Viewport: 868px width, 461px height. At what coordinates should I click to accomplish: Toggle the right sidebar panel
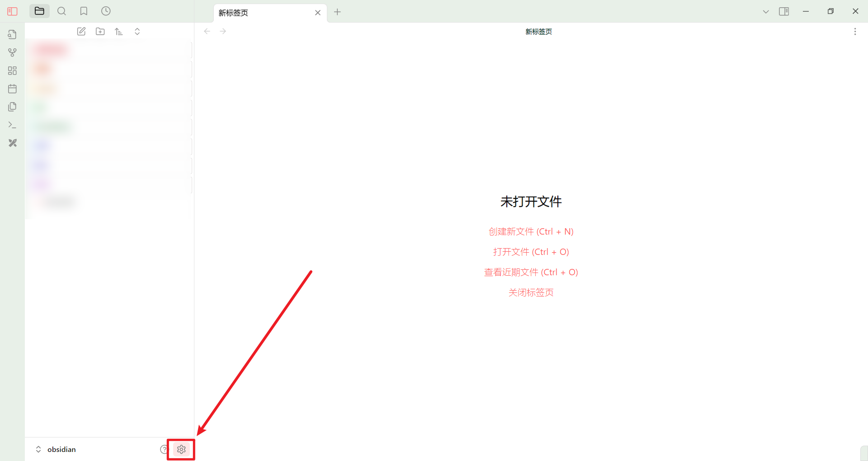pos(784,11)
